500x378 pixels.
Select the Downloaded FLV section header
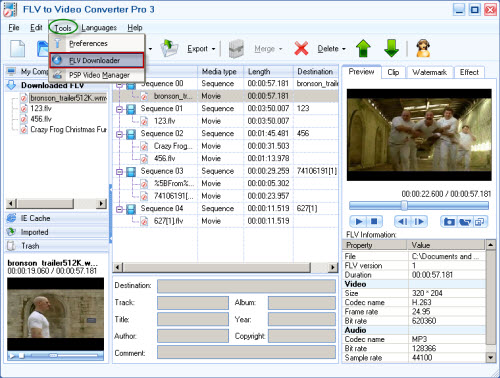(x=57, y=85)
